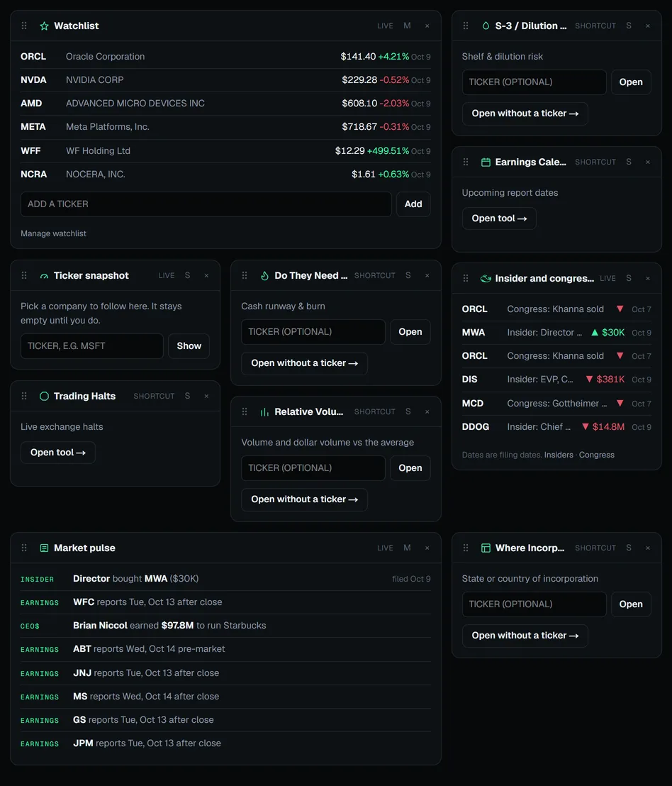Click the Earnings Calendar icon
The width and height of the screenshot is (672, 786).
(486, 162)
